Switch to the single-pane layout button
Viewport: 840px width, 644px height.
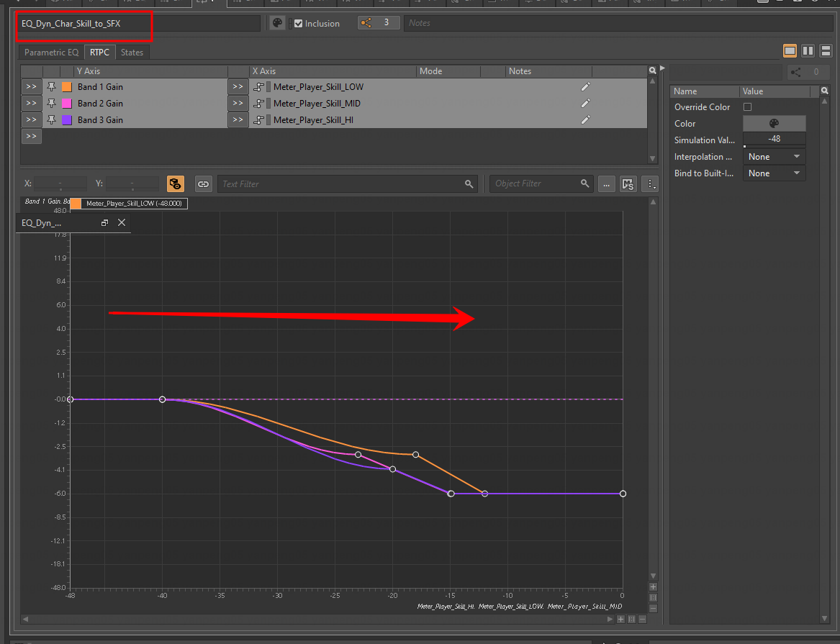tap(790, 51)
